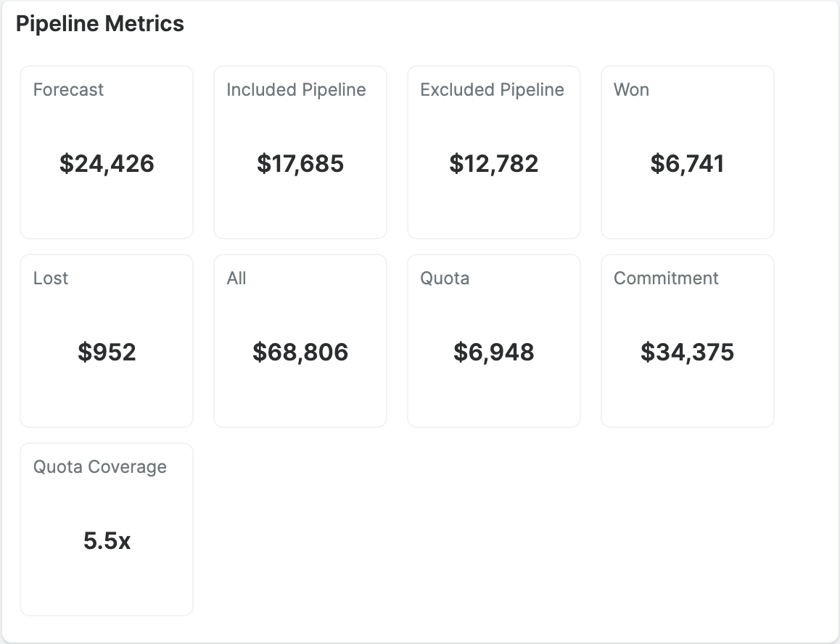Viewport: 840px width, 644px height.
Task: Click the Excluded Pipeline card
Action: point(493,152)
